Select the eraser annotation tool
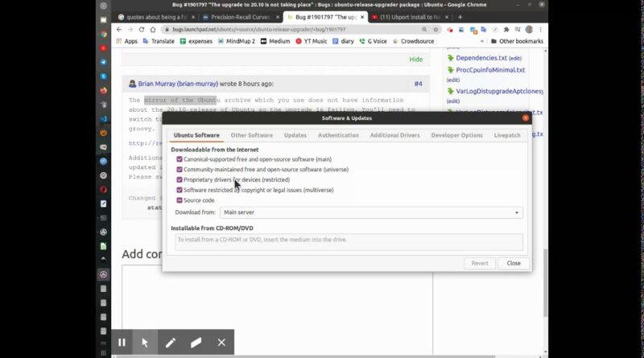Viewport: 644px width, 358px height. pyautogui.click(x=196, y=342)
